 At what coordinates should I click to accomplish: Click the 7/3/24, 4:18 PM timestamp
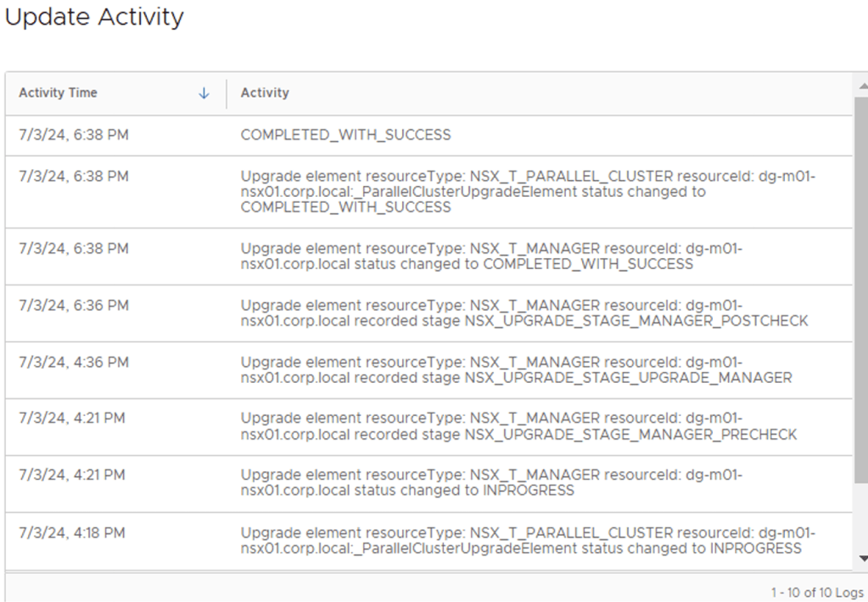tap(74, 533)
